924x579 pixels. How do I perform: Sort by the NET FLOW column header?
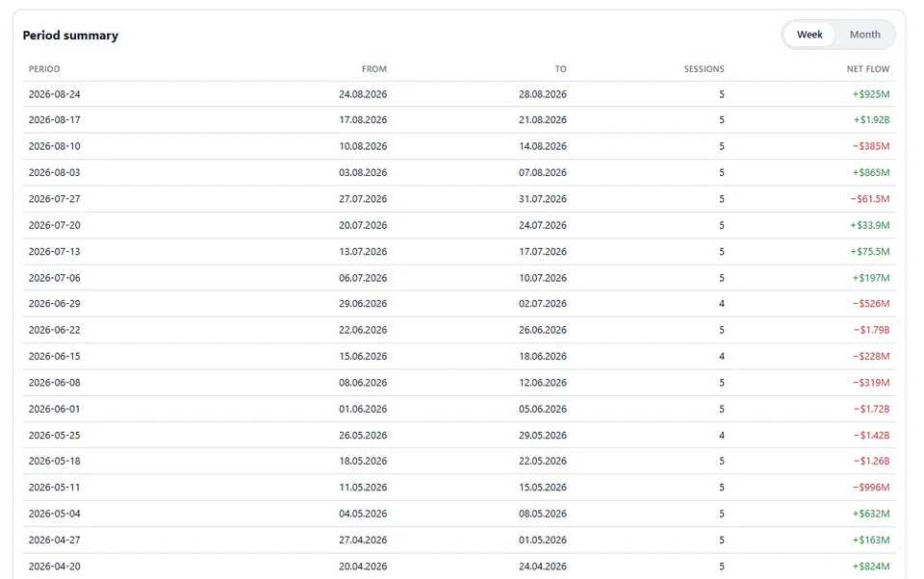point(868,69)
